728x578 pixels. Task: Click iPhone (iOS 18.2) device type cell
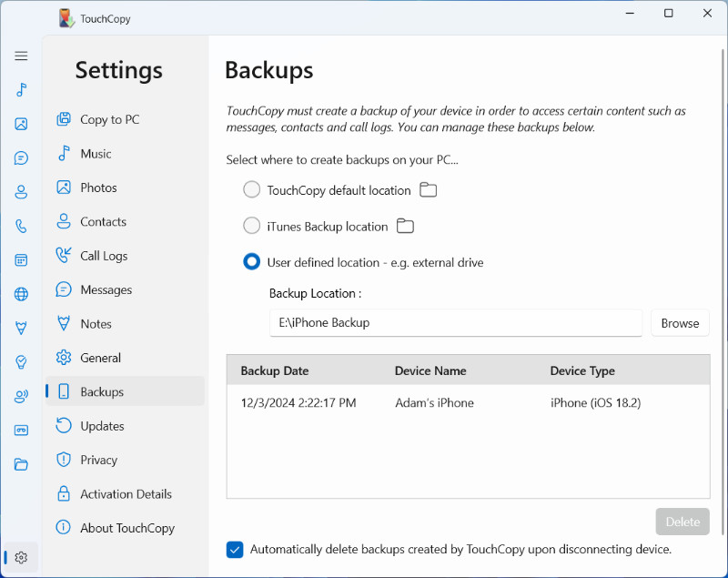click(595, 402)
